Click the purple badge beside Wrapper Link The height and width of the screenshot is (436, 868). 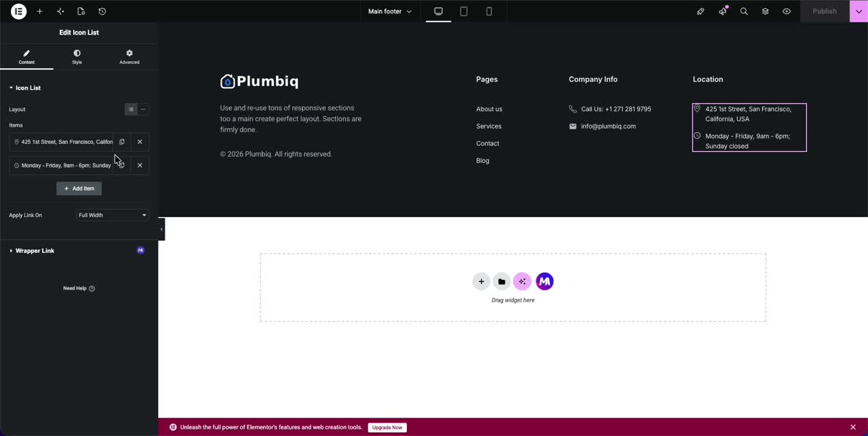coord(140,250)
